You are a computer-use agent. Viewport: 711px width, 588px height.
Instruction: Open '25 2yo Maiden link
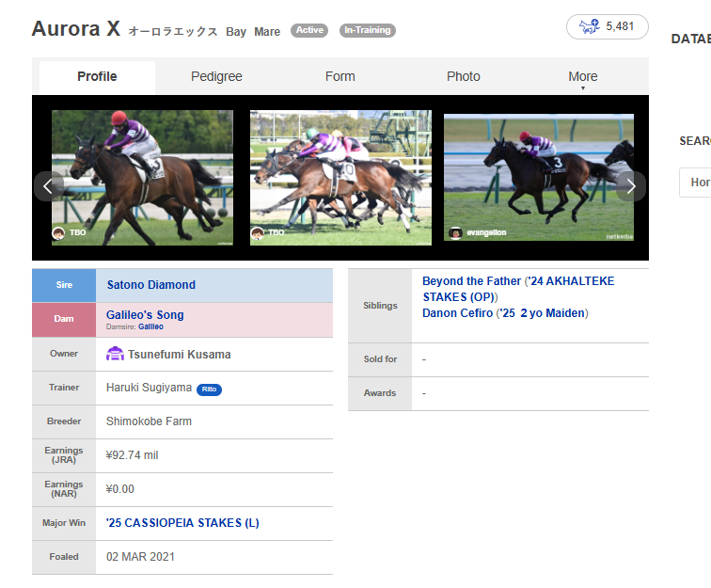click(543, 313)
